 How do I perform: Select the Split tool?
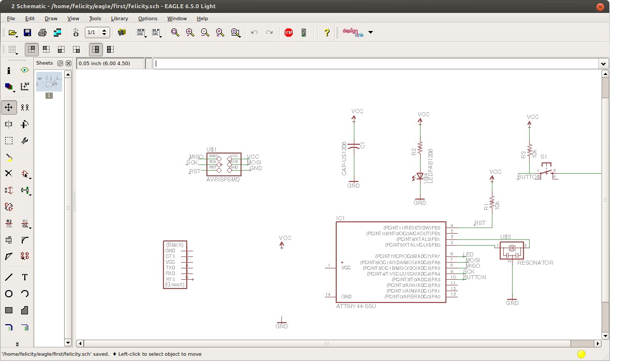[x=9, y=256]
